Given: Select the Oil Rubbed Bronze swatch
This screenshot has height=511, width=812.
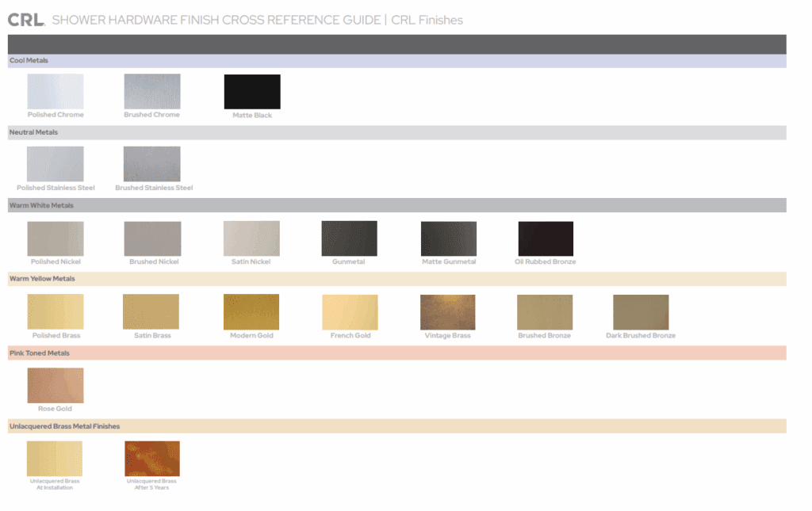Looking at the screenshot, I should (546, 238).
